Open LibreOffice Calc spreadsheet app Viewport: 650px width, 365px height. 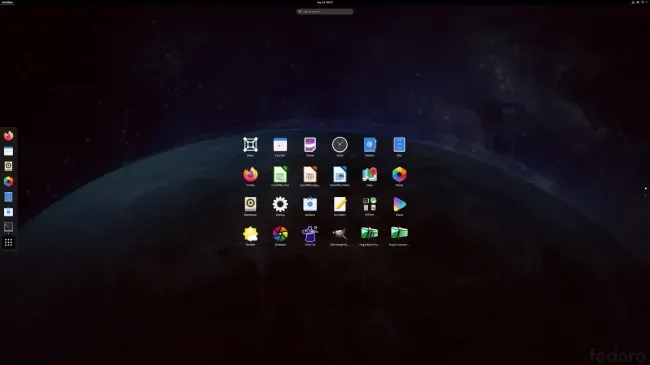pos(280,175)
